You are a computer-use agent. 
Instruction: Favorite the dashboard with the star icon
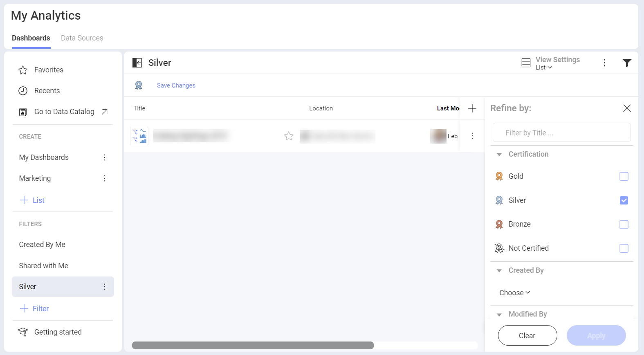[289, 136]
